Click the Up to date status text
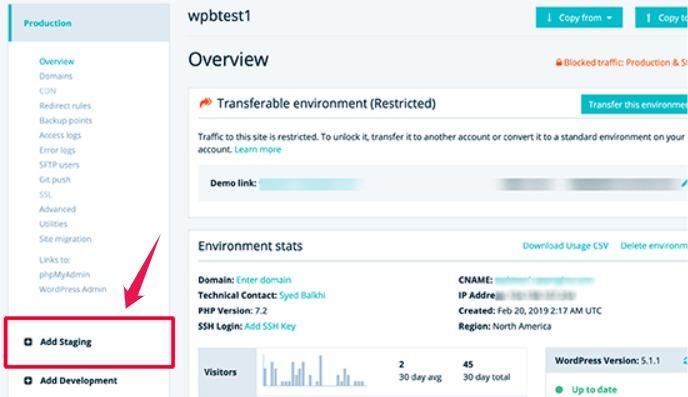 point(594,390)
